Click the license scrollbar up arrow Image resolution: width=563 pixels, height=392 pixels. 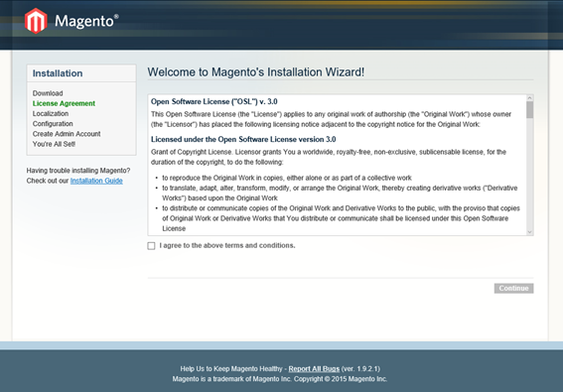(x=529, y=98)
